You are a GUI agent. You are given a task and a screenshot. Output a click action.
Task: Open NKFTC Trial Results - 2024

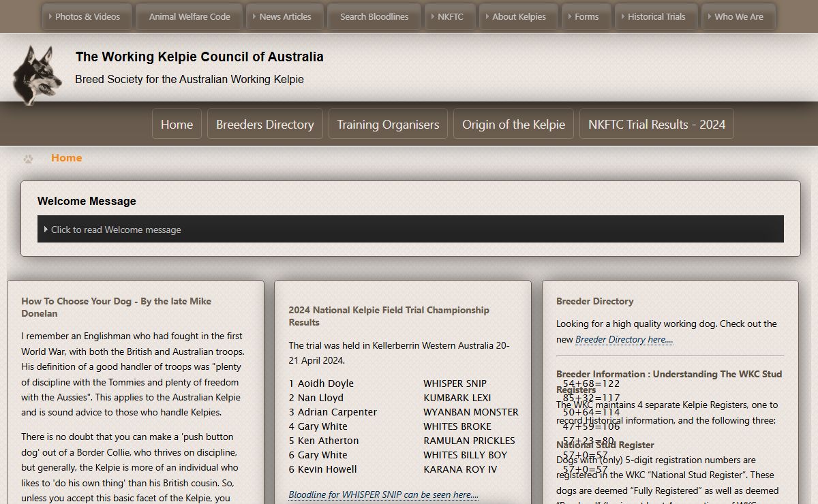click(x=656, y=124)
